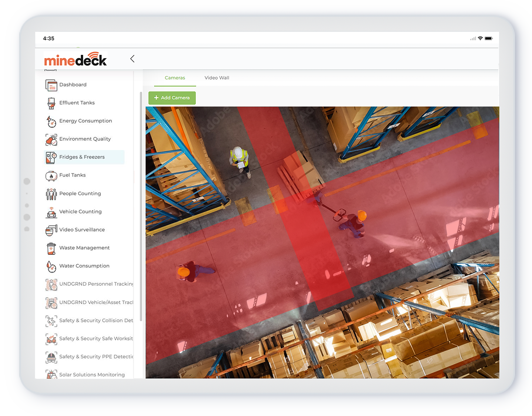Click the Water Consumption droplet icon
Viewport: 532px width, 416px height.
(x=51, y=266)
